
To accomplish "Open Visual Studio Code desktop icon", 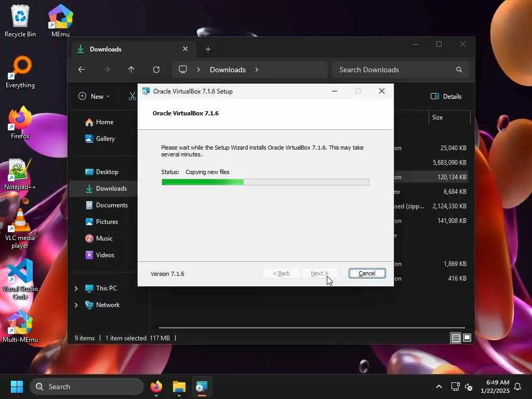I will (x=20, y=280).
